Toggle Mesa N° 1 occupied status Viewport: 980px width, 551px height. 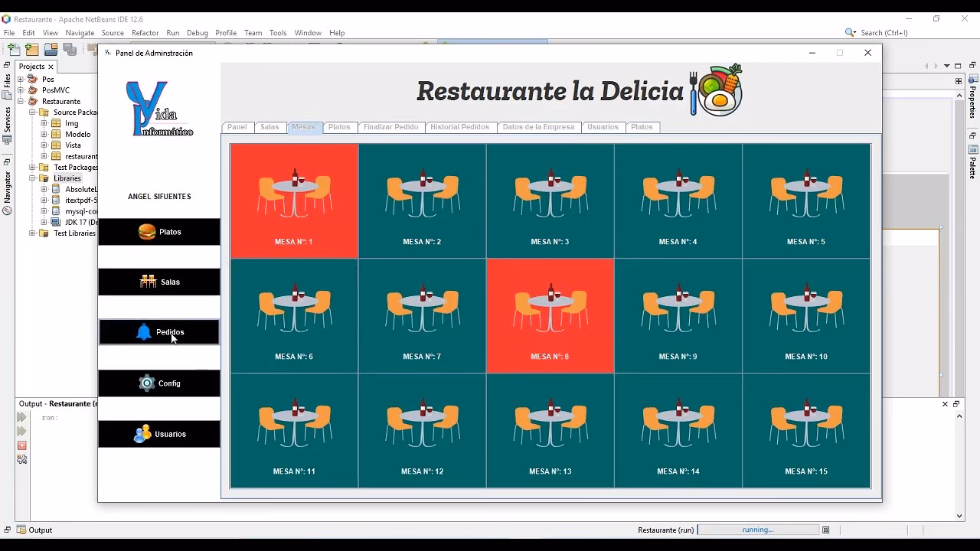[294, 200]
